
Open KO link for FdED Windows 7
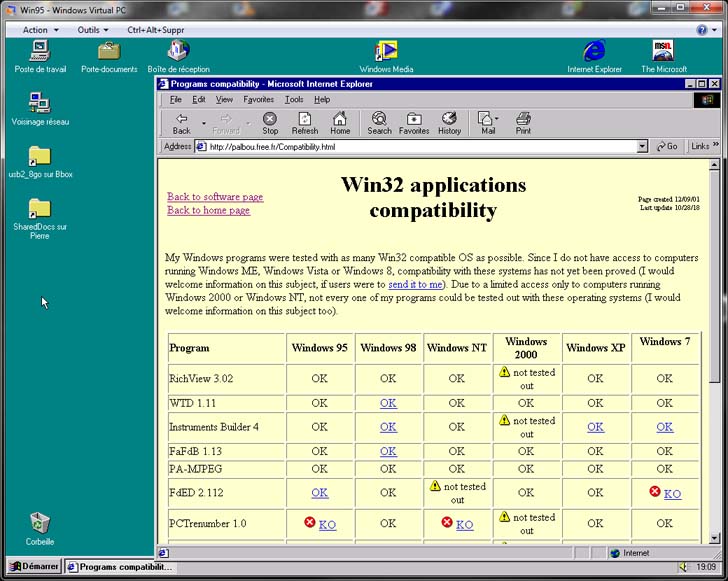(672, 494)
